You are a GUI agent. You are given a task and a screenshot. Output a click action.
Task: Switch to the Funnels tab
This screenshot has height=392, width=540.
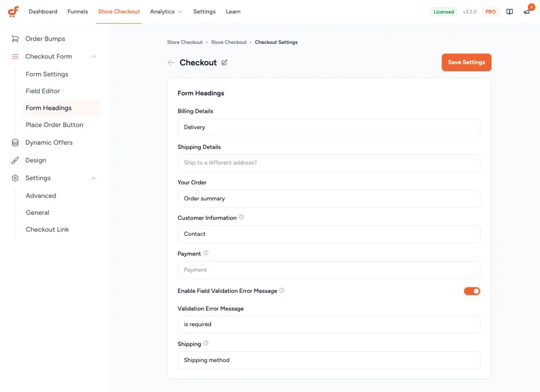tap(78, 12)
